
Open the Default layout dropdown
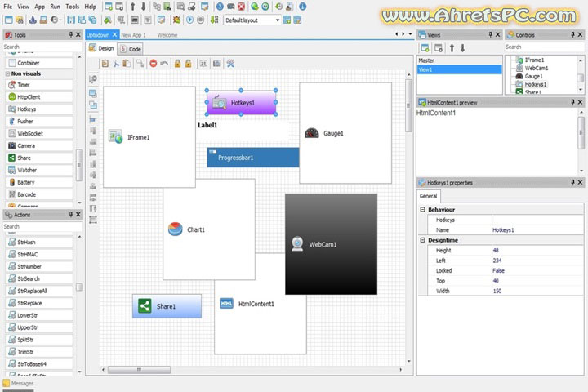pos(278,20)
